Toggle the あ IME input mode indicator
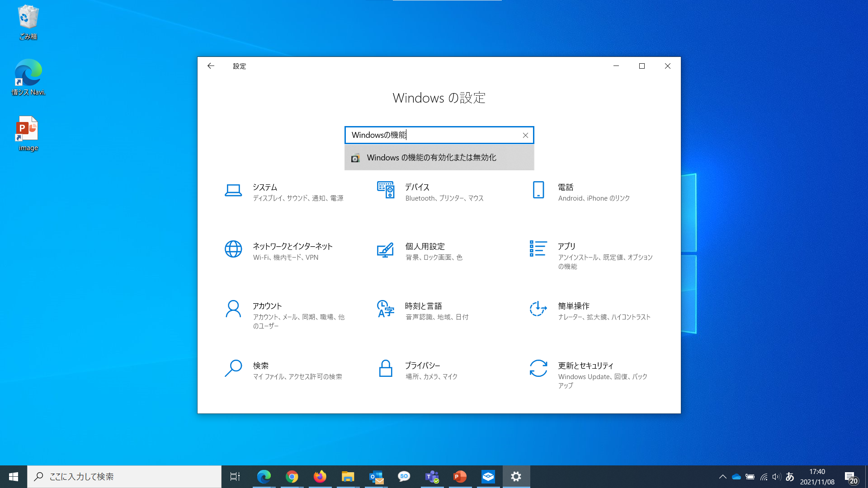This screenshot has width=868, height=488. 790,477
